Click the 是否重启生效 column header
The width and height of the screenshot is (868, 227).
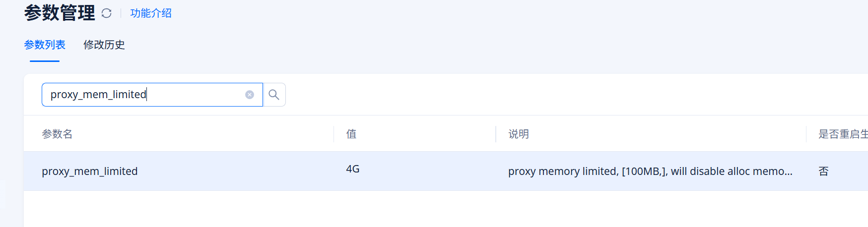click(843, 134)
